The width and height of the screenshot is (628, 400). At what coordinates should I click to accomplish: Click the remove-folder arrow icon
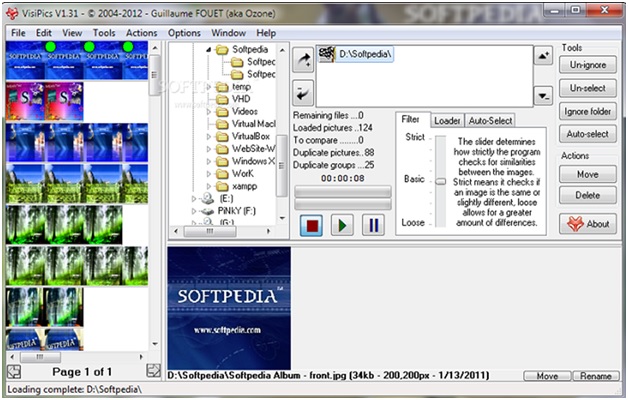pyautogui.click(x=303, y=93)
